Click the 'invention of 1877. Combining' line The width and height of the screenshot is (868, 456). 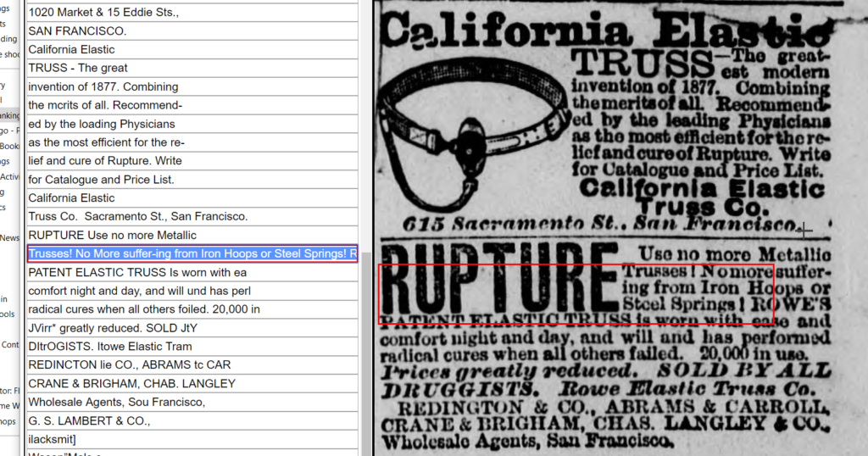pyautogui.click(x=192, y=87)
